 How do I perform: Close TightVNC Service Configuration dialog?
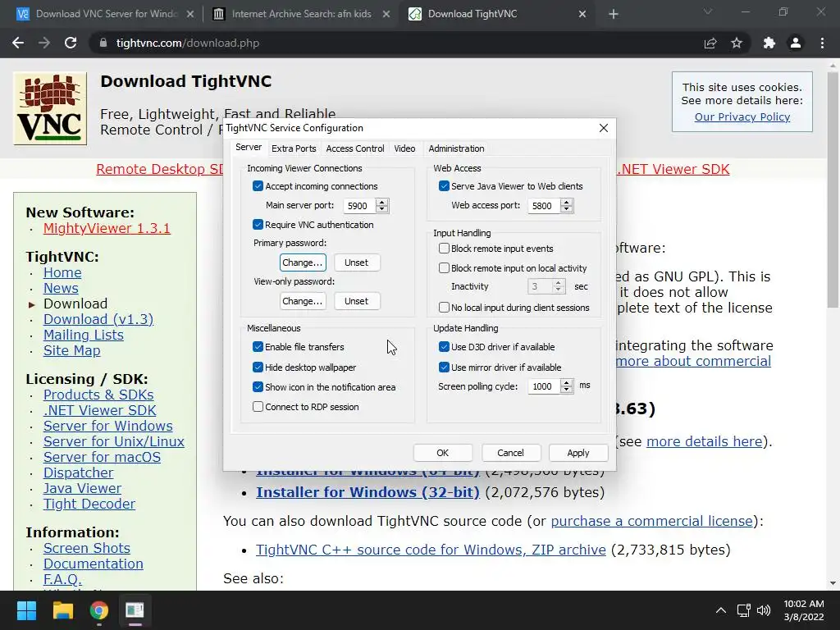click(604, 128)
